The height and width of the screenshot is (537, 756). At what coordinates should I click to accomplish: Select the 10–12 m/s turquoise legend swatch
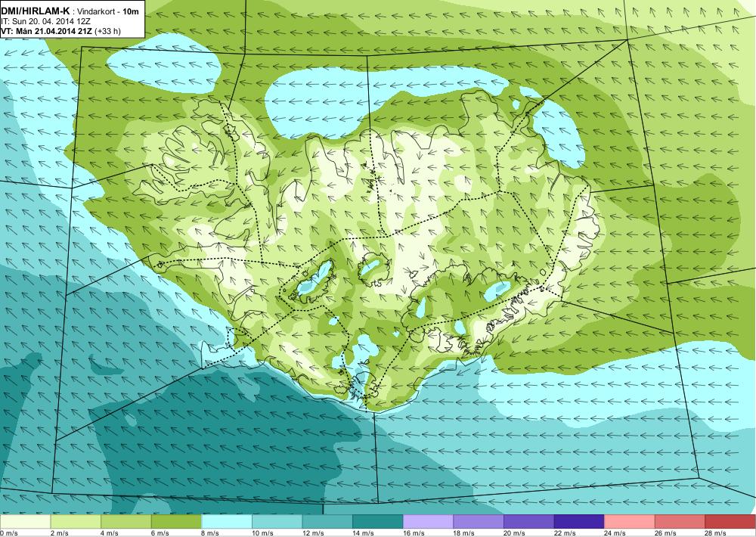[277, 522]
